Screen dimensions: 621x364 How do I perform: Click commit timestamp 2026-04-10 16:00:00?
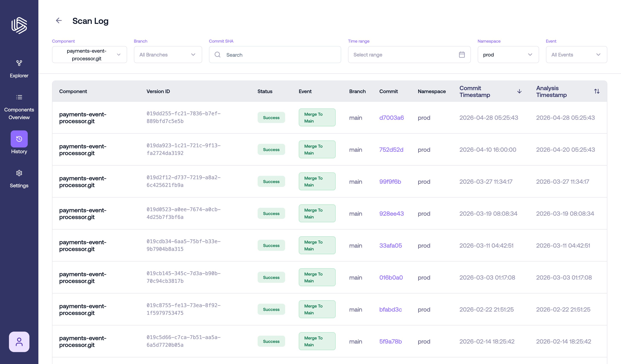coord(488,150)
